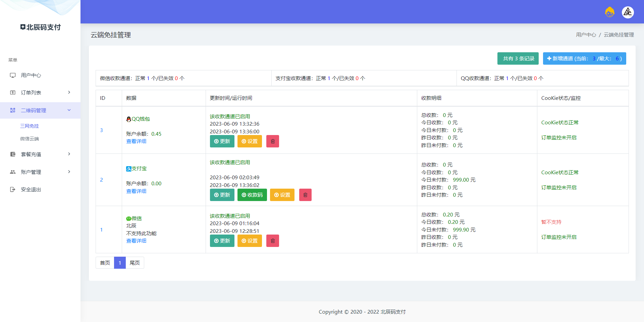644x322 pixels.
Task: Click the 支付宝 name link
Action: (x=139, y=169)
